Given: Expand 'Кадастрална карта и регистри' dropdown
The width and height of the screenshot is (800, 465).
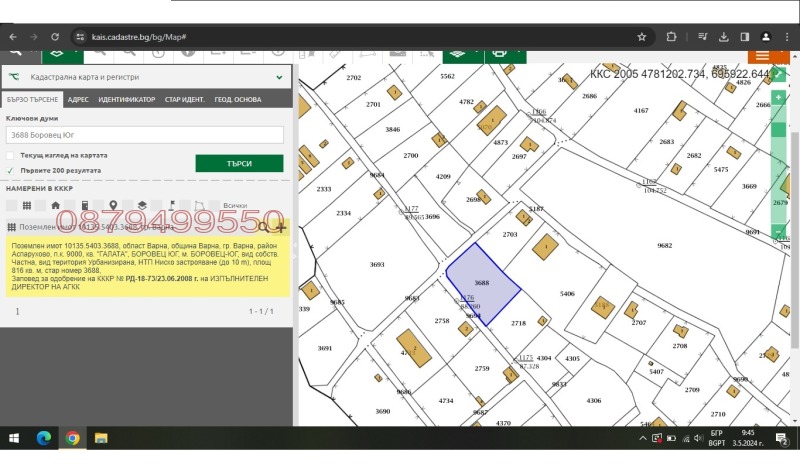Looking at the screenshot, I should tap(278, 76).
